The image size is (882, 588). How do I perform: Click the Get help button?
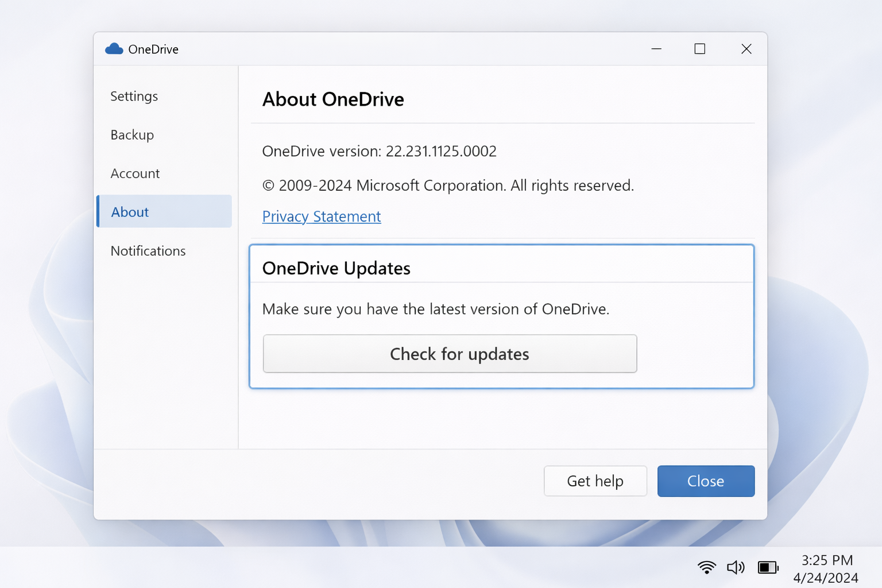595,481
